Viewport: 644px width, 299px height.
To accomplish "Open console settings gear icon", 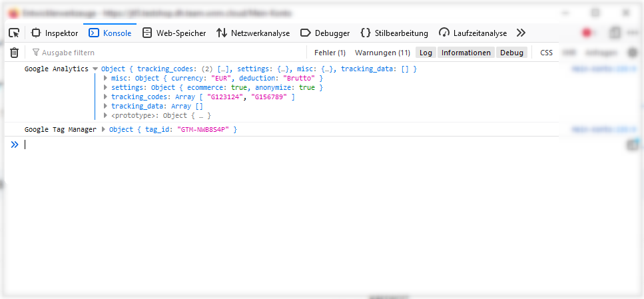I will click(x=633, y=53).
